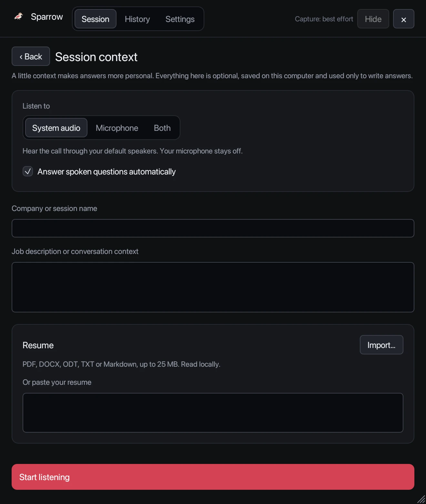426x504 pixels.
Task: Hide the Sparrow window
Action: coord(373,19)
